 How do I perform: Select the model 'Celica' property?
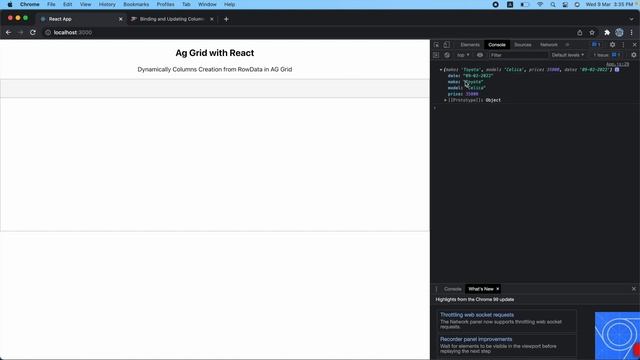(467, 88)
